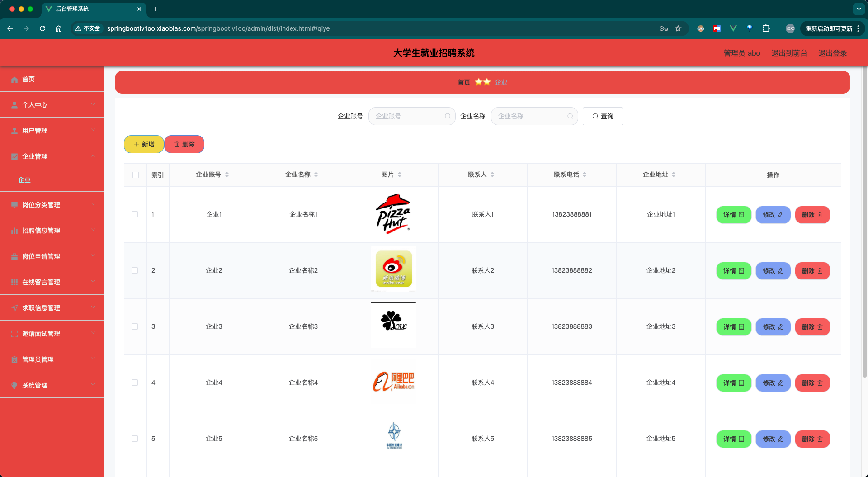The width and height of the screenshot is (868, 477).
Task: Click the frame icon for 邀请面试管理
Action: [14, 334]
